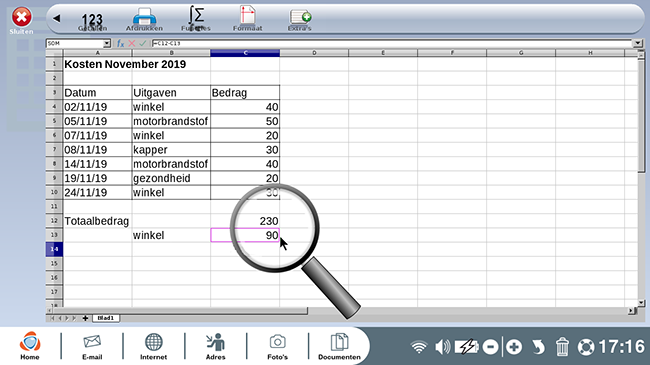Open the fx function wizard
This screenshot has width=650, height=365.
(120, 43)
